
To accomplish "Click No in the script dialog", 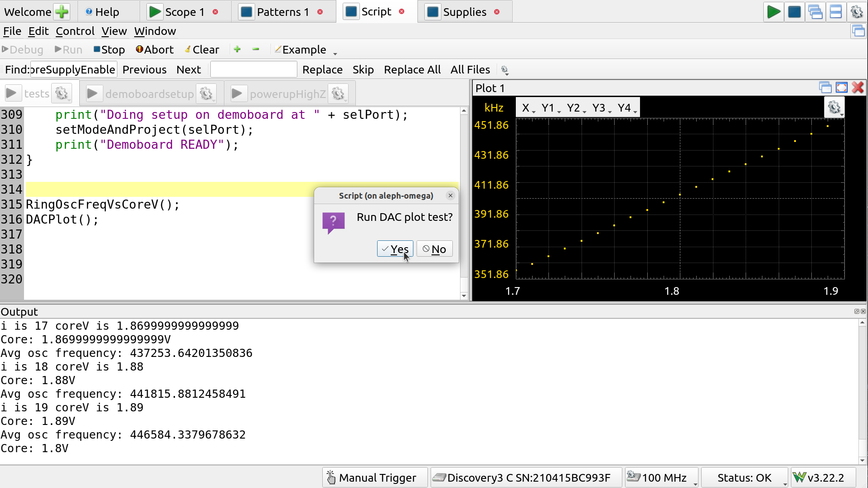I will (434, 249).
